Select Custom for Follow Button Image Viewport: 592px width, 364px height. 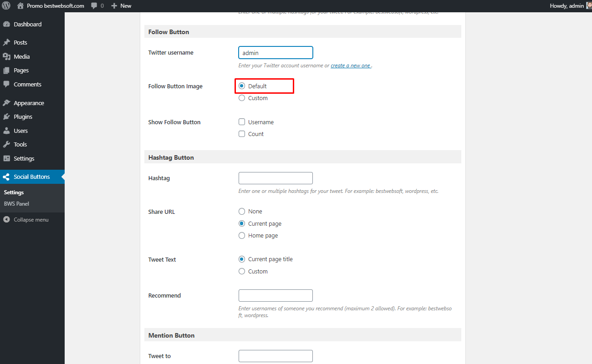coord(242,98)
